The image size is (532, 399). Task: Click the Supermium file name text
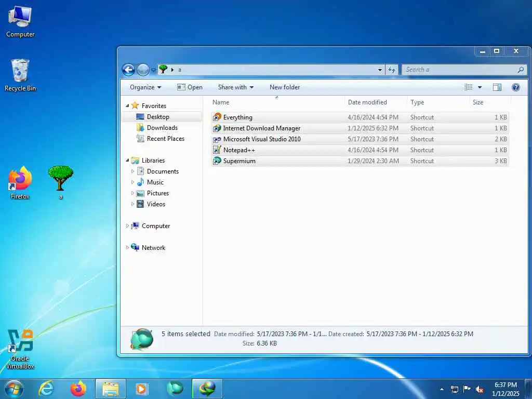coord(239,161)
